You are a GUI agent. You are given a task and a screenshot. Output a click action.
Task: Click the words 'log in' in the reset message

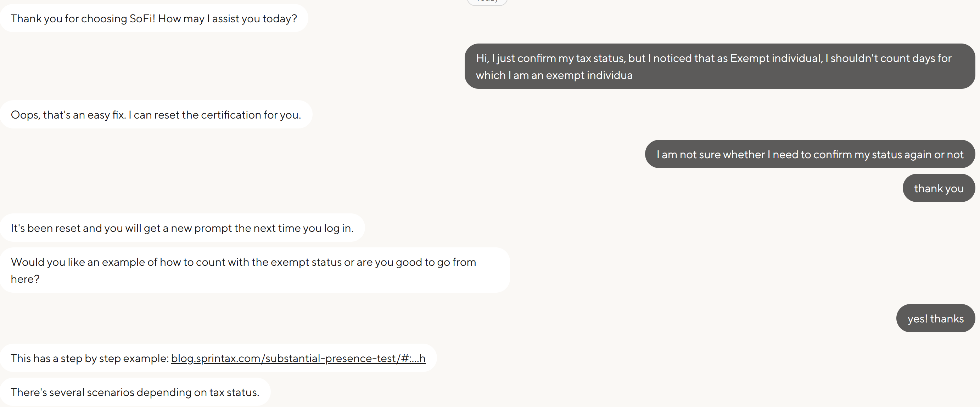[338, 228]
